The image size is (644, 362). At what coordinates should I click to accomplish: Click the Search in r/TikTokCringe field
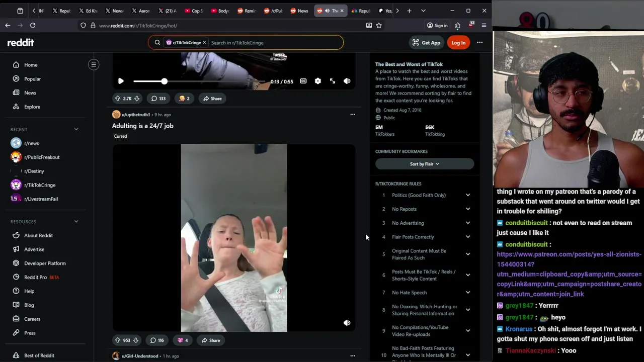point(274,43)
